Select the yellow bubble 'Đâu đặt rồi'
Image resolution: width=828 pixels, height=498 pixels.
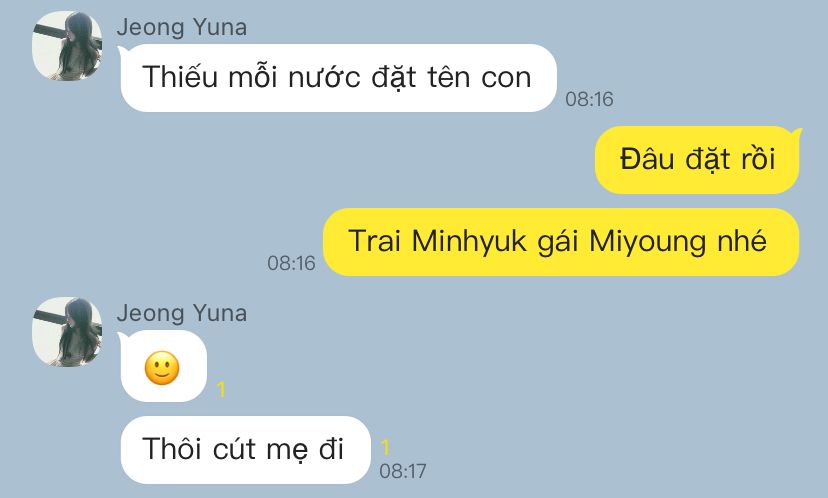click(697, 159)
